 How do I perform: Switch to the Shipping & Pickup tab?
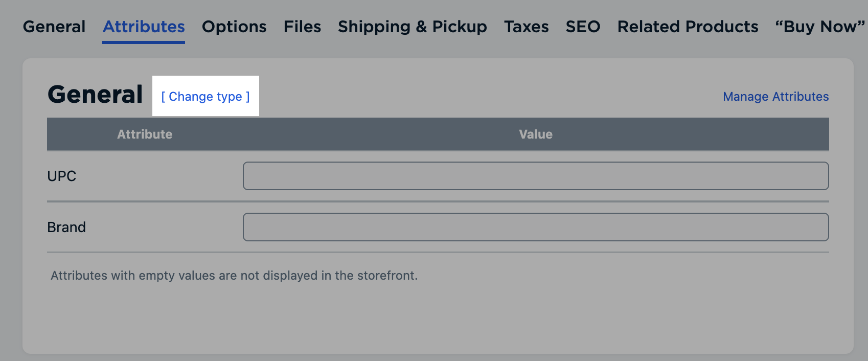point(412,27)
